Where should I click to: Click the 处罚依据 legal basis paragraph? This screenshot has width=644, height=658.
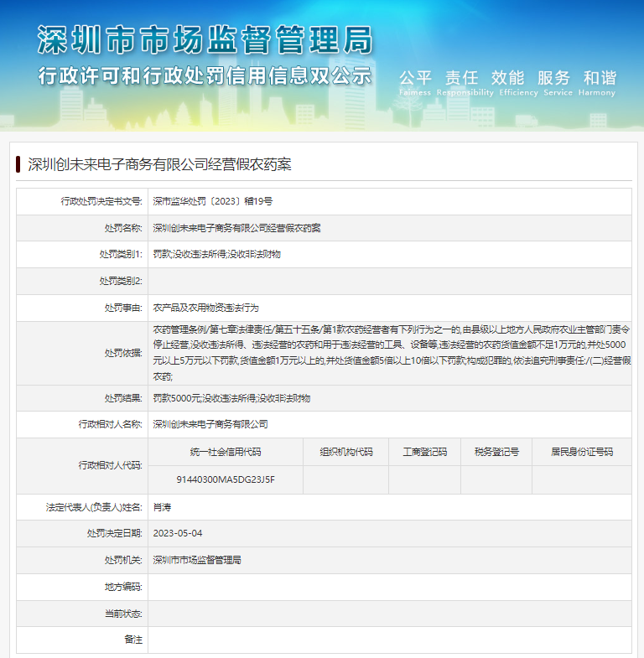(x=392, y=353)
